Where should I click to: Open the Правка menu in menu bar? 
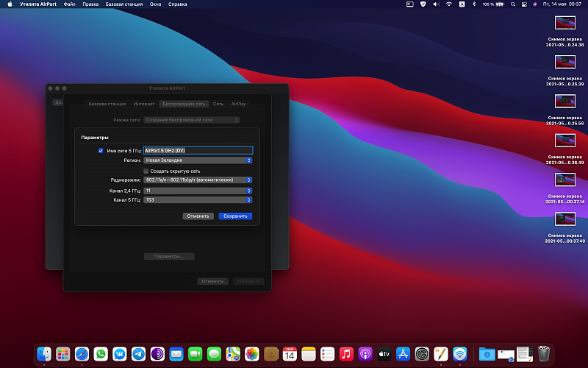coord(90,4)
